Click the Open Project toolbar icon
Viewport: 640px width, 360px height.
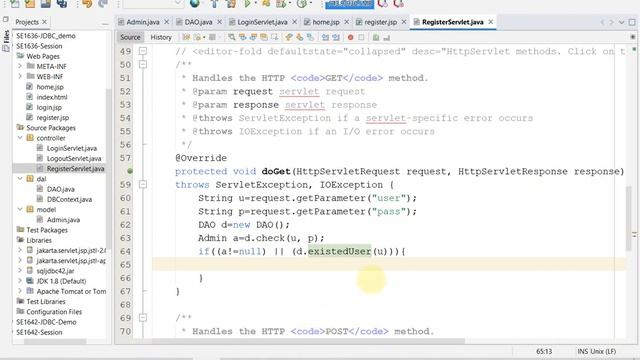pos(46,4)
